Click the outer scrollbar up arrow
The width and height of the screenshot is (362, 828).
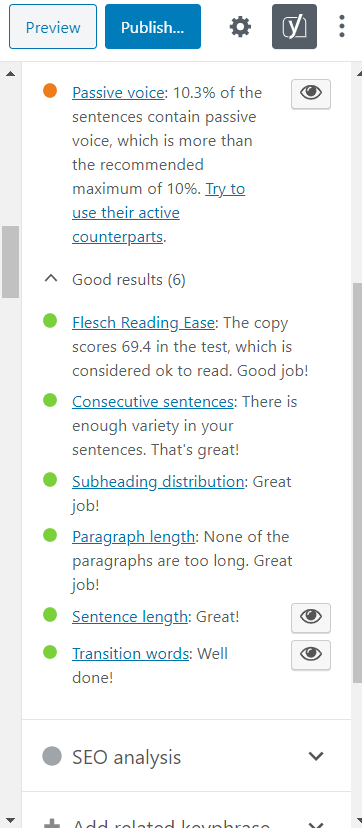(x=10, y=73)
